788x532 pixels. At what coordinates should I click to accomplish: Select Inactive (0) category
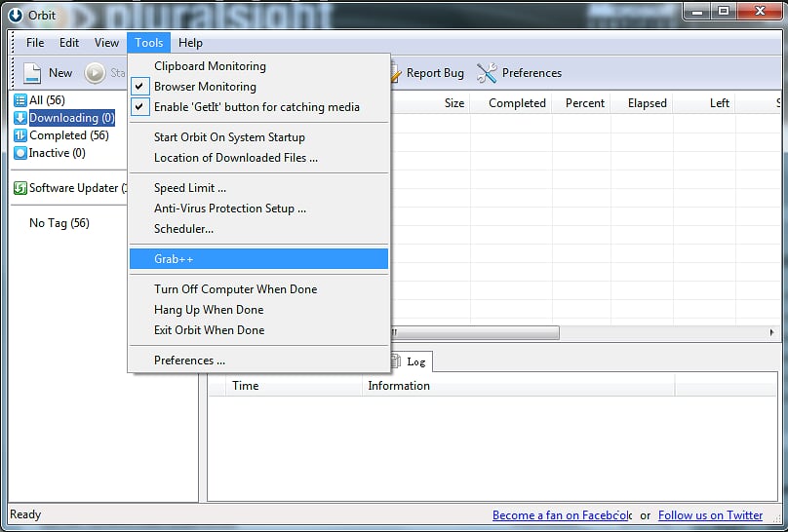point(57,153)
